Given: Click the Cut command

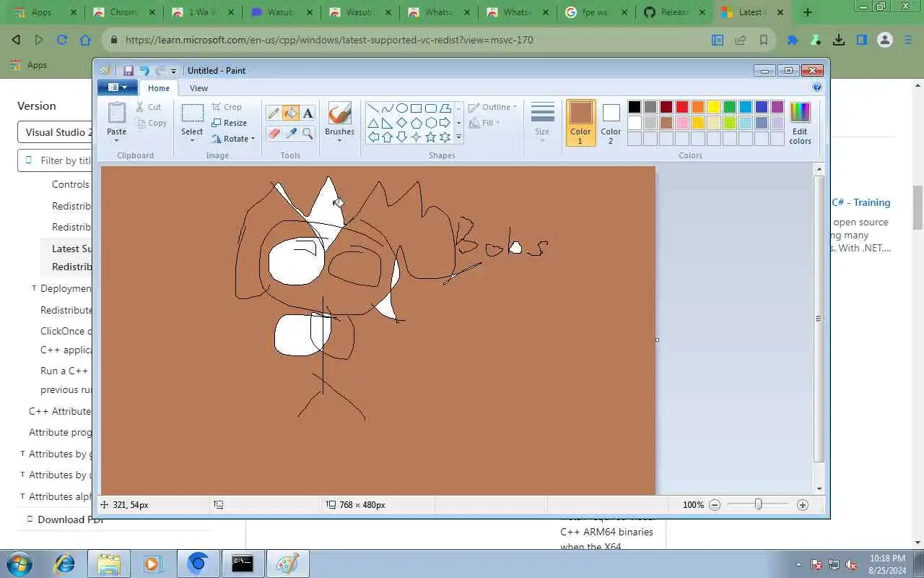Looking at the screenshot, I should pyautogui.click(x=148, y=107).
